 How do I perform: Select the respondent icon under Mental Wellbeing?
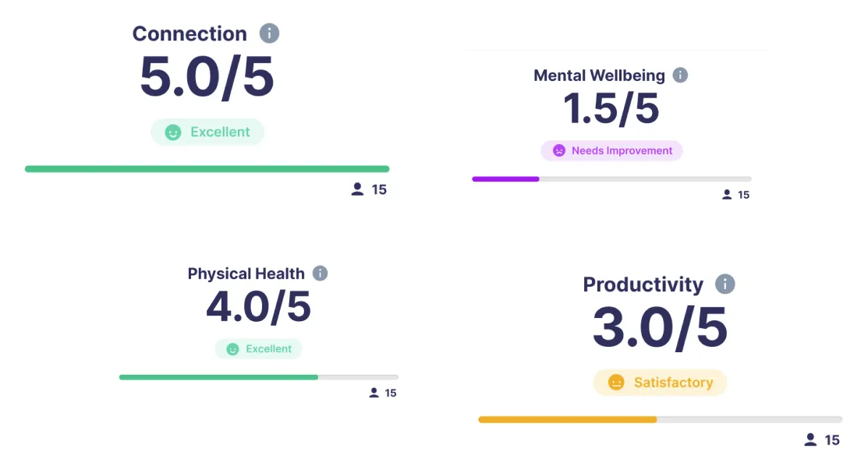[x=727, y=195]
